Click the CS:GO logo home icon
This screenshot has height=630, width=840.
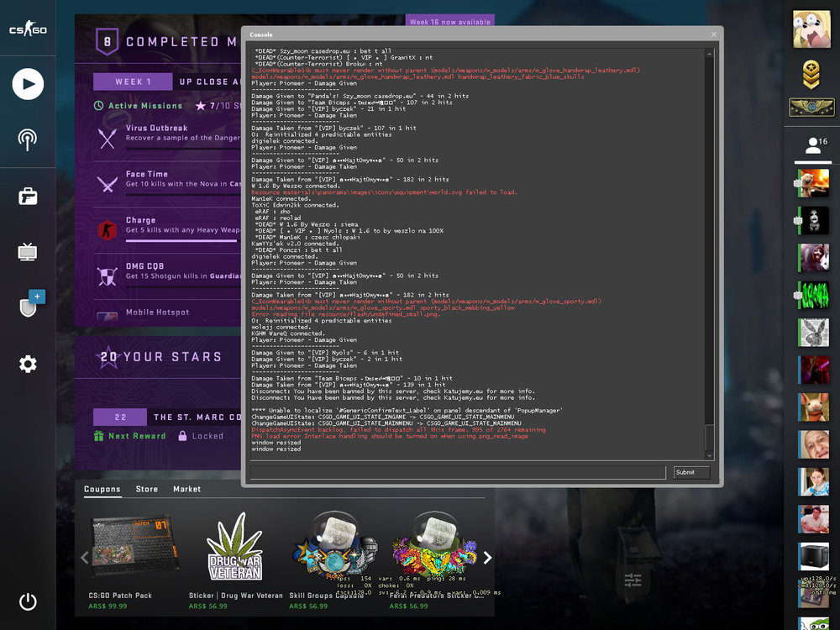(x=28, y=29)
